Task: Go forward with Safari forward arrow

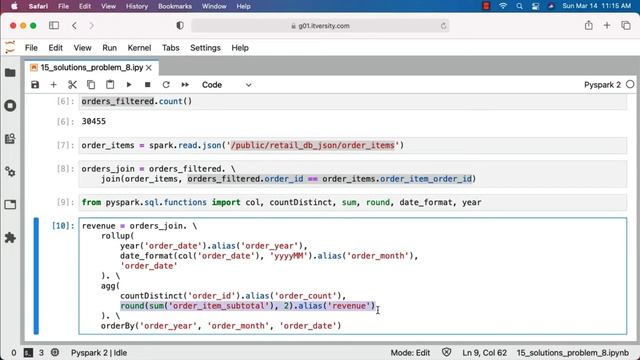Action: pos(91,25)
